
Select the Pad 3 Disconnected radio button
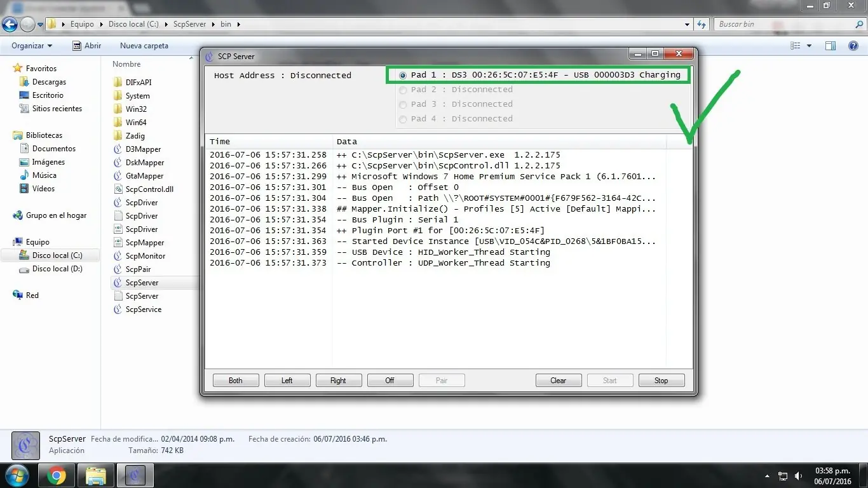[403, 104]
